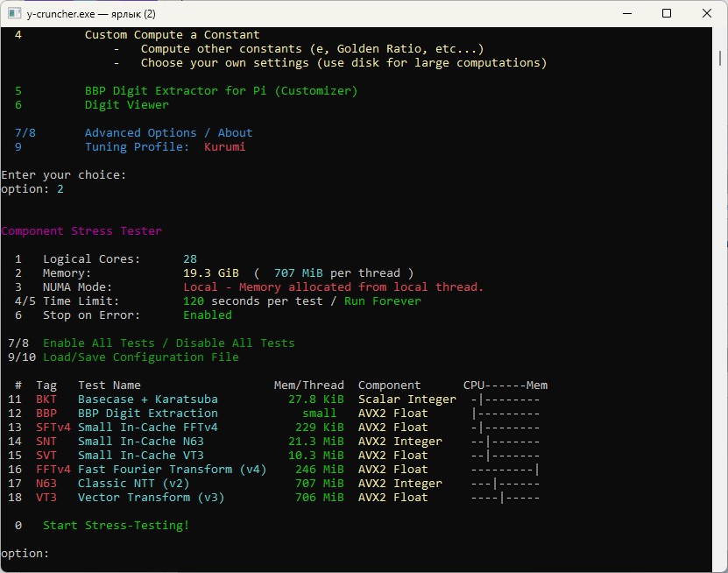Click the 'Component Stress Tester' heading

81,230
